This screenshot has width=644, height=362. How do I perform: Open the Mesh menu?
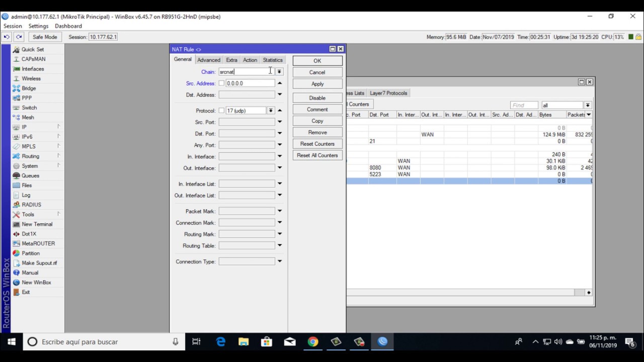click(x=28, y=117)
